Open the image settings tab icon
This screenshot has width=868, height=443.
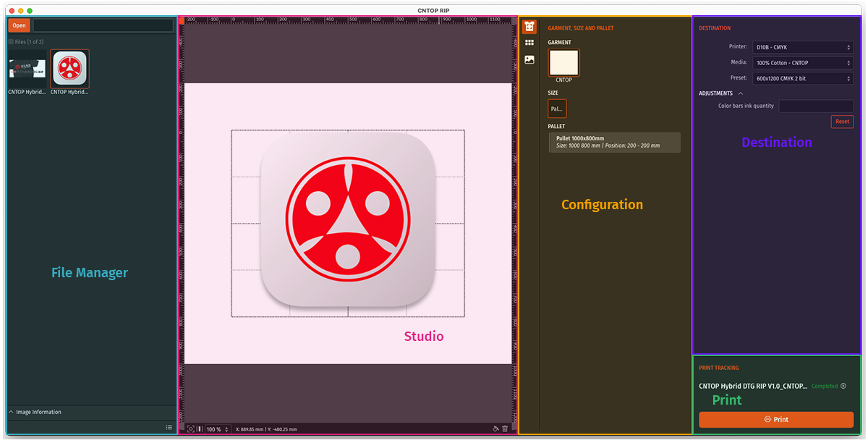coord(529,60)
